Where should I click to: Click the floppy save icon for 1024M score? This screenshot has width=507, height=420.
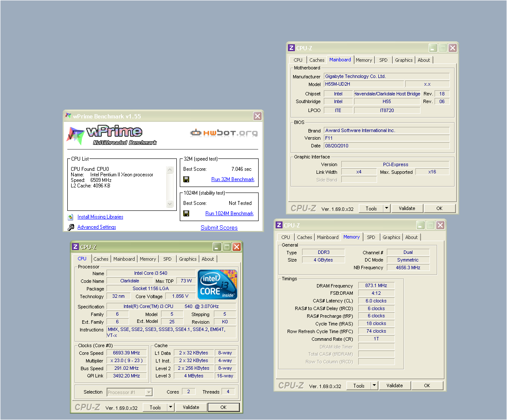coord(186,213)
